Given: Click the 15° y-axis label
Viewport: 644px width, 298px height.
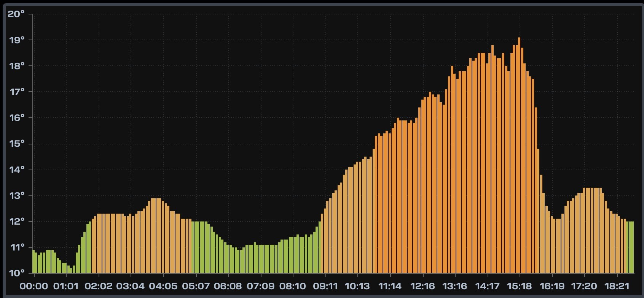Looking at the screenshot, I should pos(17,144).
